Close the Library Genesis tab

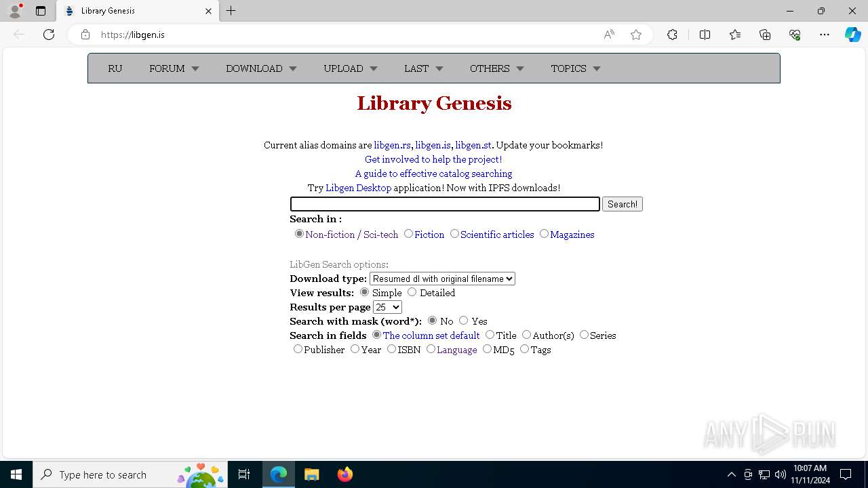pyautogui.click(x=209, y=11)
